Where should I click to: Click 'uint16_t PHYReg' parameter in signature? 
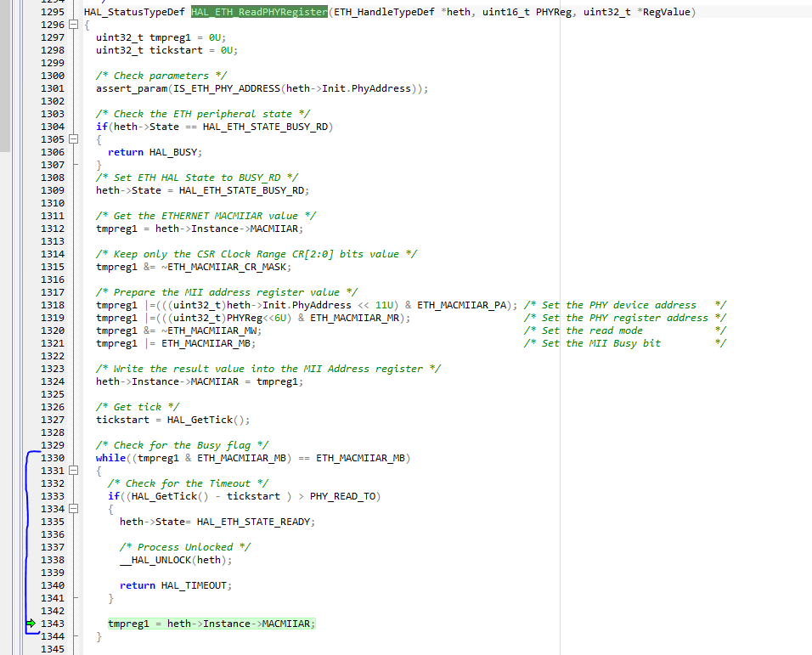click(527, 12)
